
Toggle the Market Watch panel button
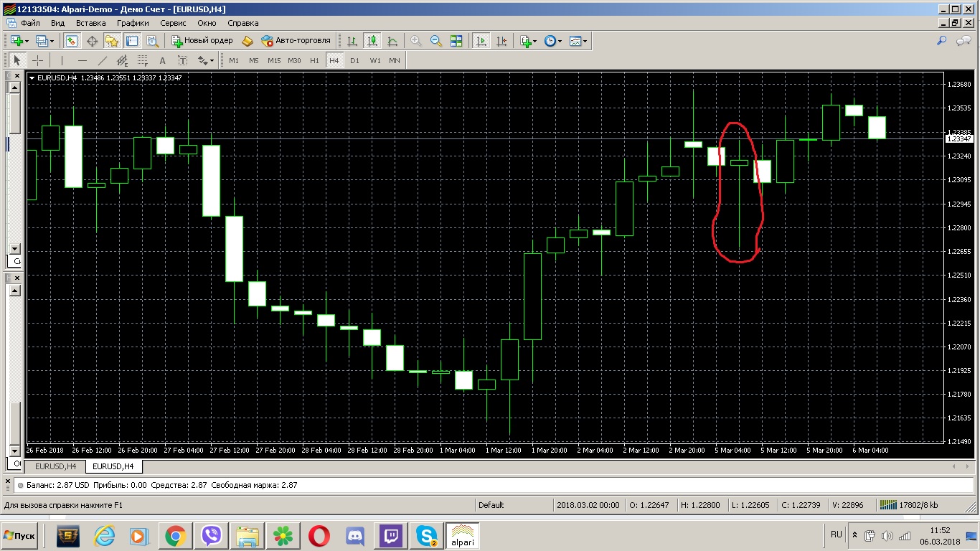72,41
